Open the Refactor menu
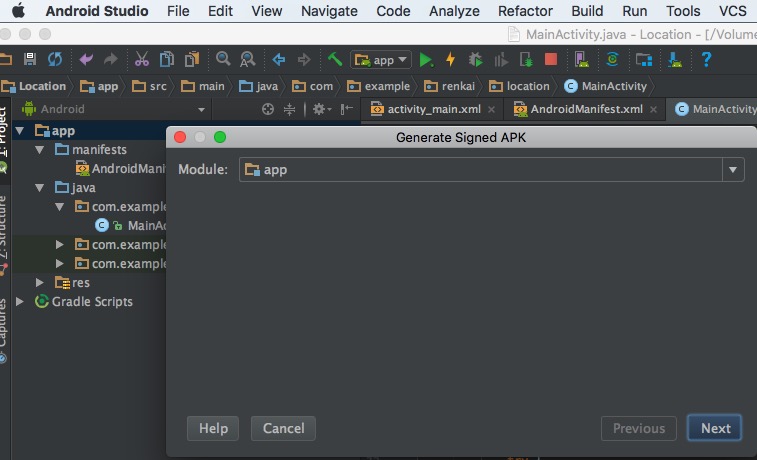The width and height of the screenshot is (757, 460). 525,11
